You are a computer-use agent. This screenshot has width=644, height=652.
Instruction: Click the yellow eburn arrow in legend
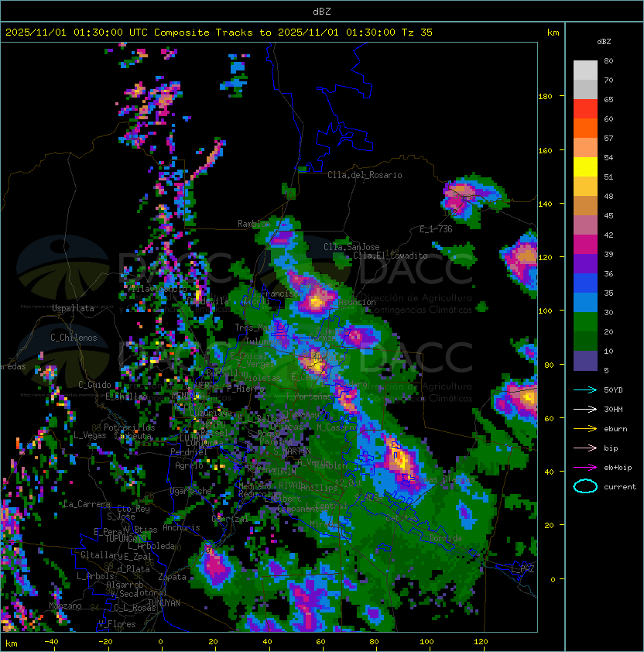pos(585,429)
